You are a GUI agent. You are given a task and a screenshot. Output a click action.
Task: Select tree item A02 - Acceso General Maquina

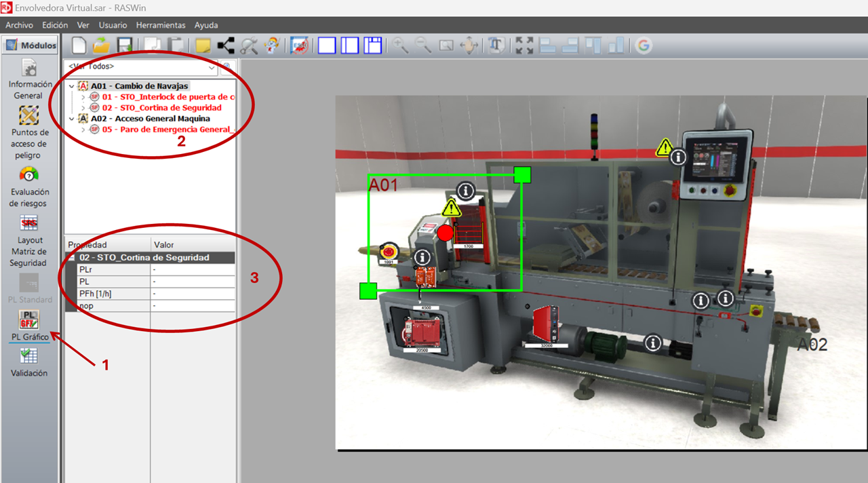(x=151, y=119)
